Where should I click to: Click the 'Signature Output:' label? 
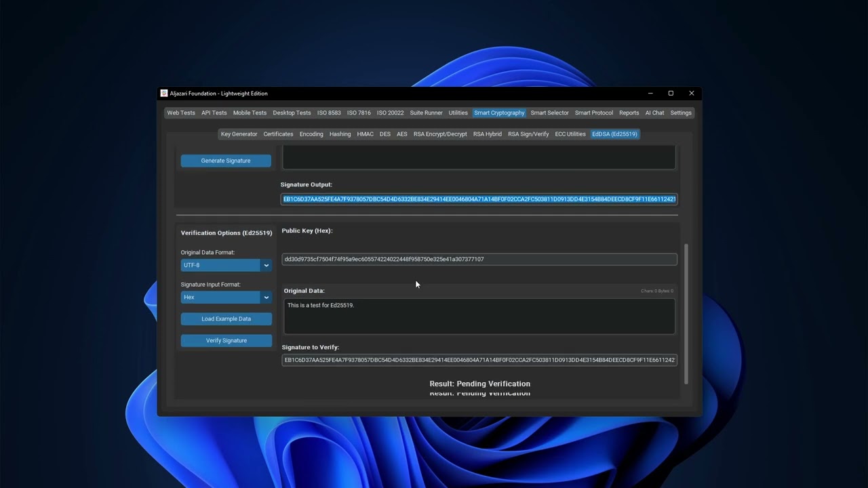(307, 184)
